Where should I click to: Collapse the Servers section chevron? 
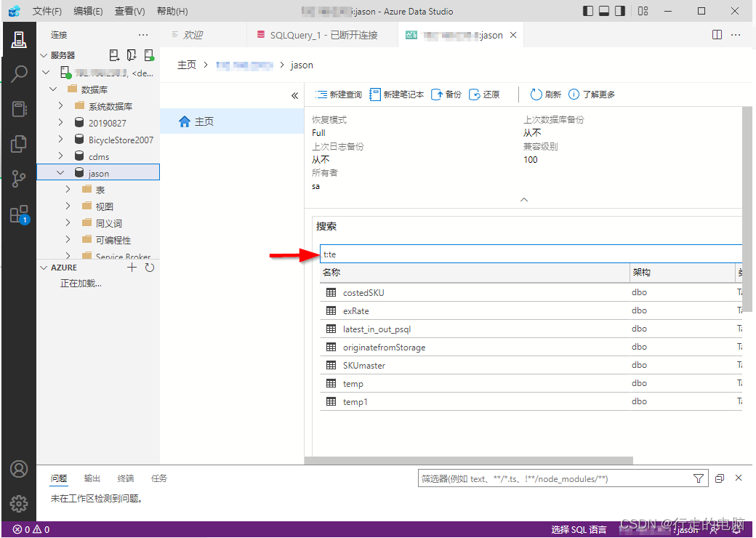pyautogui.click(x=44, y=55)
